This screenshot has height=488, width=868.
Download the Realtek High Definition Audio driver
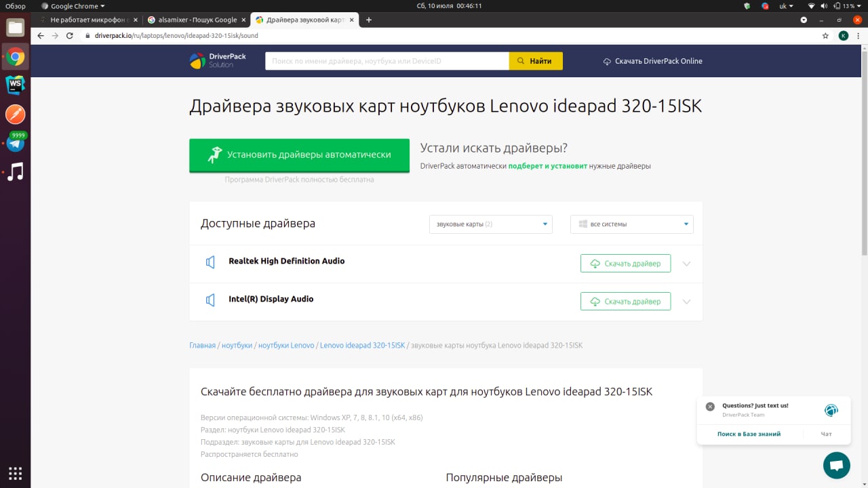pyautogui.click(x=625, y=264)
